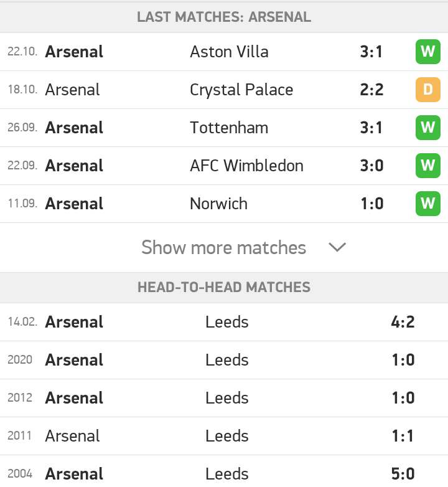The width and height of the screenshot is (448, 487).
Task: Open the Norwich 1:0 match details
Action: (224, 204)
